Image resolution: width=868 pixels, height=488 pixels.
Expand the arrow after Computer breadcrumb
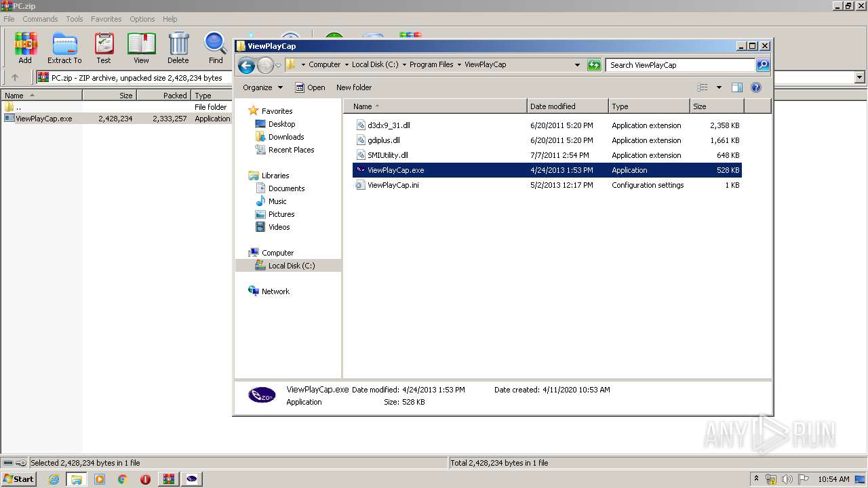tap(347, 65)
